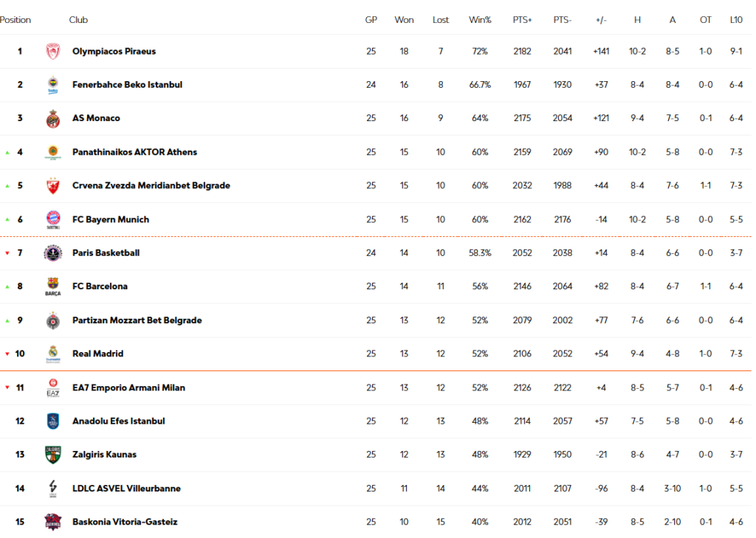Click the LDLC ASVEL Villeurbanne name
This screenshot has width=756, height=538.
(126, 489)
